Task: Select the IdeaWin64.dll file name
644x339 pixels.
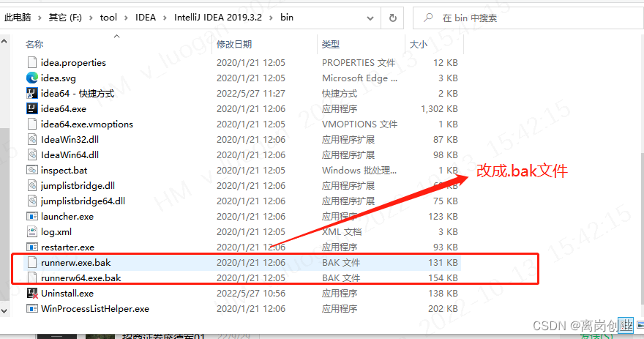Action: (x=70, y=155)
